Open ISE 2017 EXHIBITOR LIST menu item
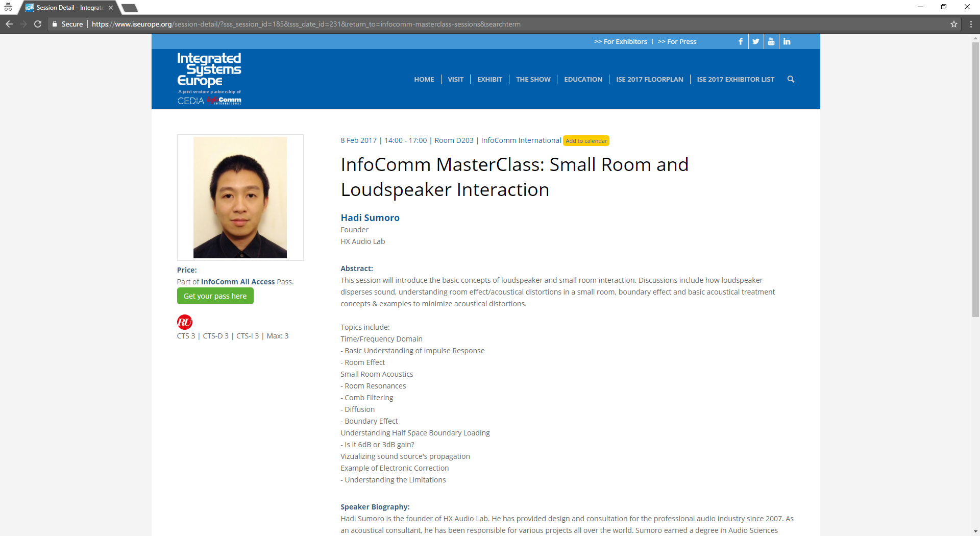The width and height of the screenshot is (980, 536). click(x=736, y=79)
